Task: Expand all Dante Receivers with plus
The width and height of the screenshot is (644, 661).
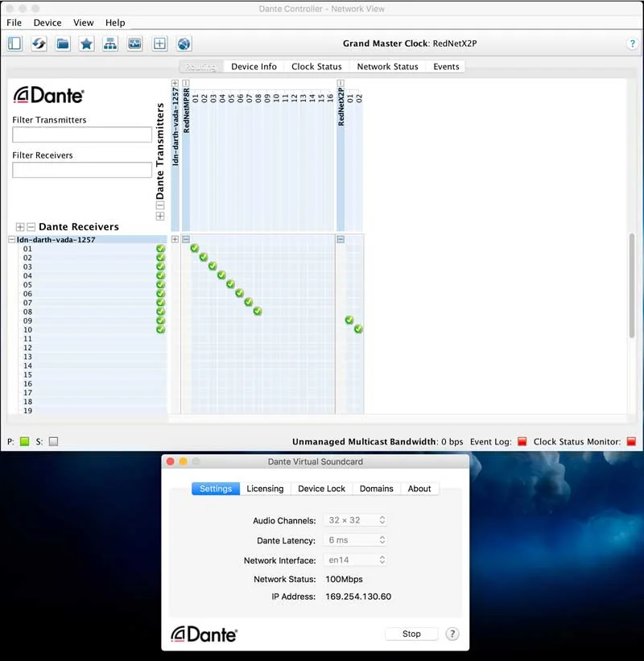Action: click(20, 227)
